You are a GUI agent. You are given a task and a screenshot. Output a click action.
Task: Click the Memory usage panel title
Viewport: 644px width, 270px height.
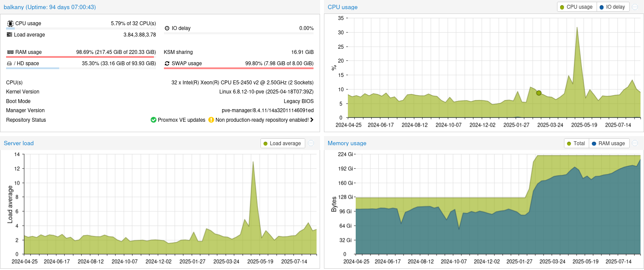click(347, 143)
